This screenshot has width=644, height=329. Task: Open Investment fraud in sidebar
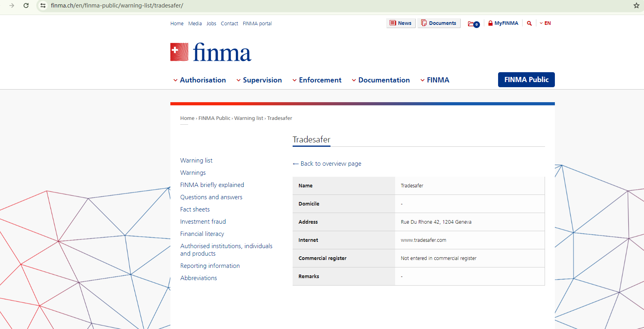203,222
